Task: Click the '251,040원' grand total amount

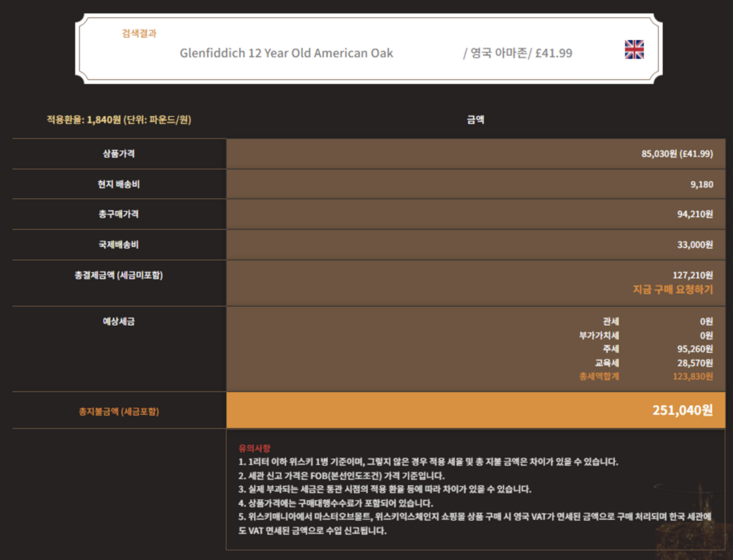Action: [683, 410]
